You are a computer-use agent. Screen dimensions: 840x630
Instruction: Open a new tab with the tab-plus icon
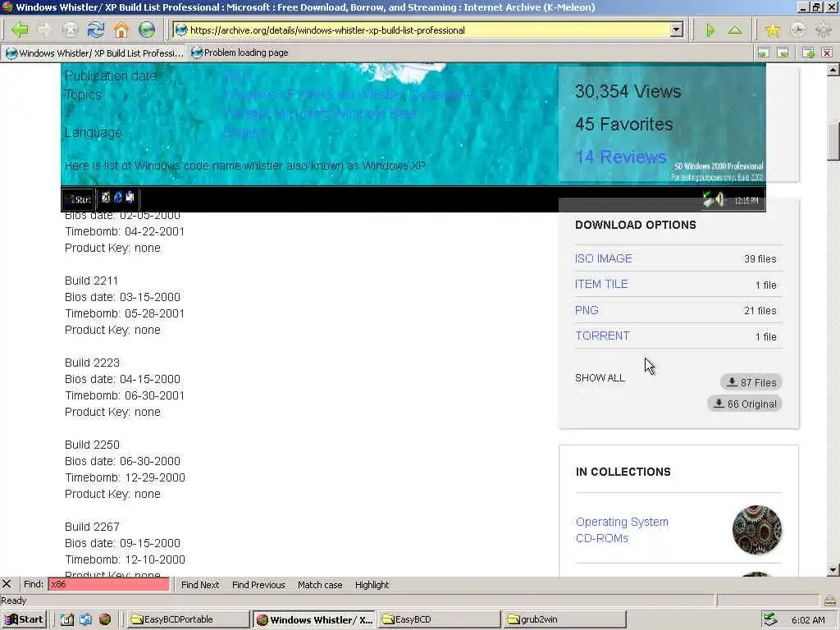click(x=808, y=52)
